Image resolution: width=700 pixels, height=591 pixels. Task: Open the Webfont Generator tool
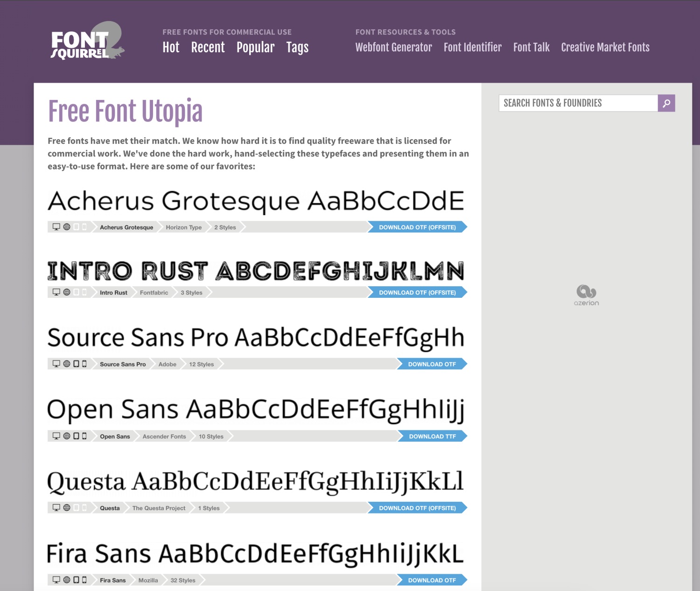click(x=393, y=47)
